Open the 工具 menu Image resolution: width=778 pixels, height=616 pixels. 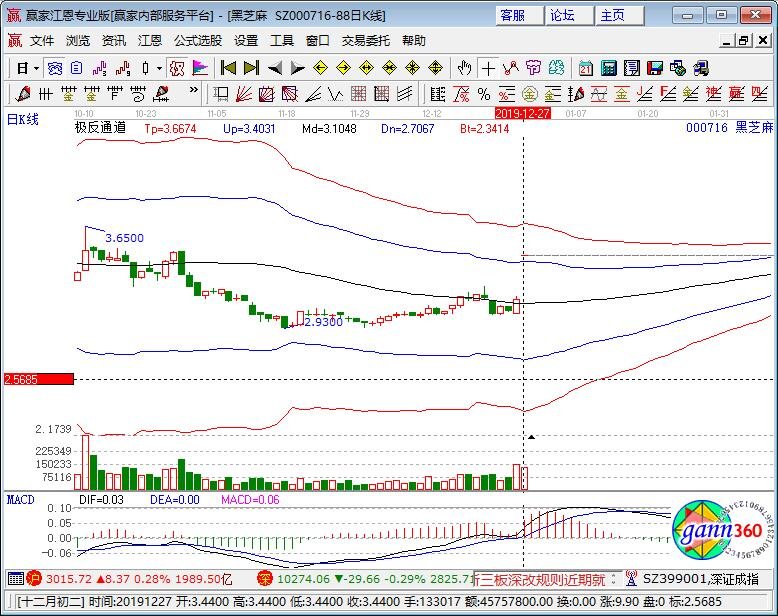(282, 41)
